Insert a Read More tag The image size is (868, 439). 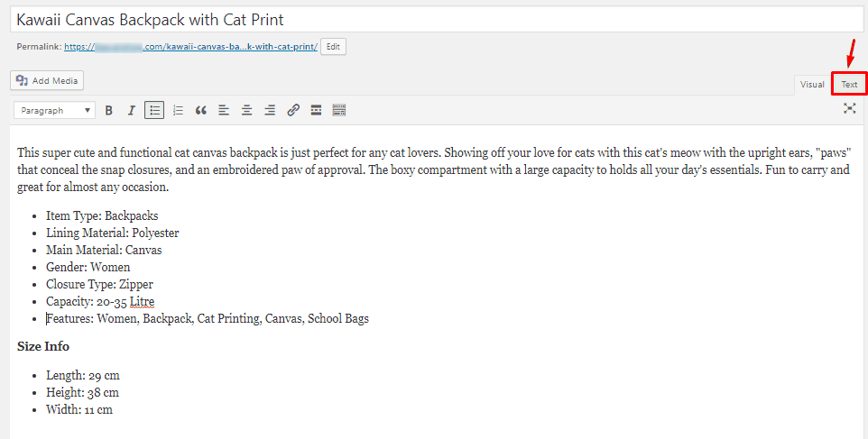(316, 111)
